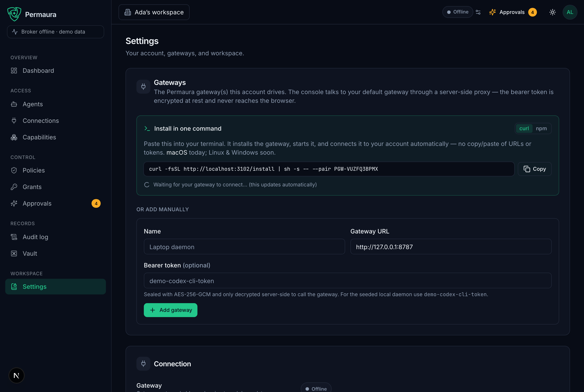Click the Approvals sparkle icon in sidebar
584x392 pixels.
[14, 203]
